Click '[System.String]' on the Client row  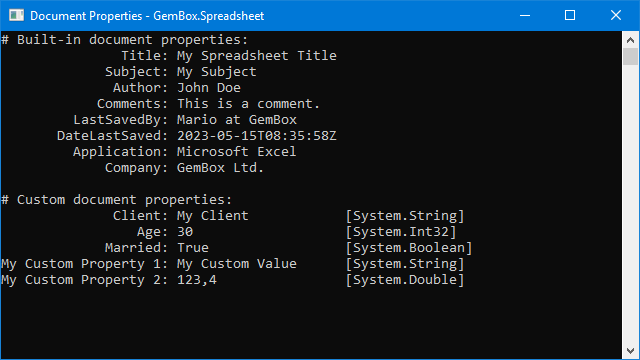click(x=405, y=216)
